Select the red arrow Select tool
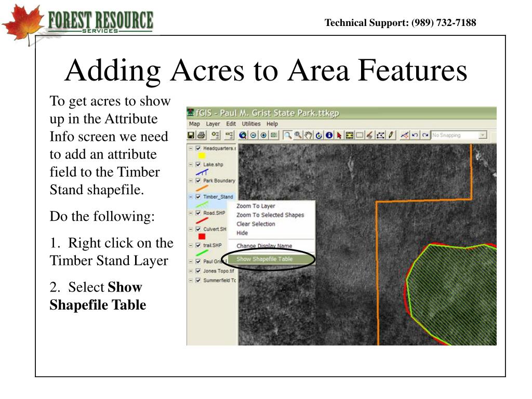This screenshot has height=399, width=532. point(339,136)
